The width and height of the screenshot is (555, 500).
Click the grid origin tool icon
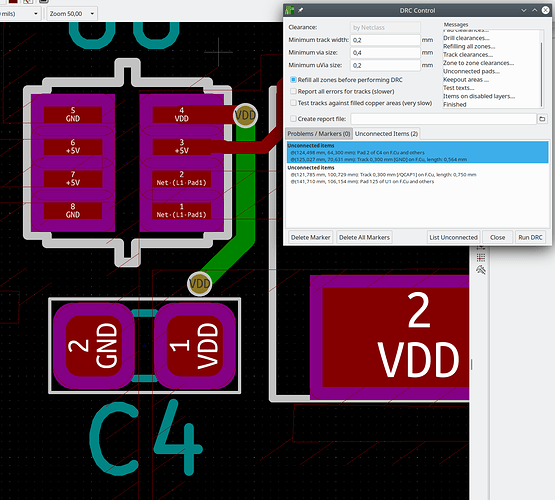coord(481,257)
